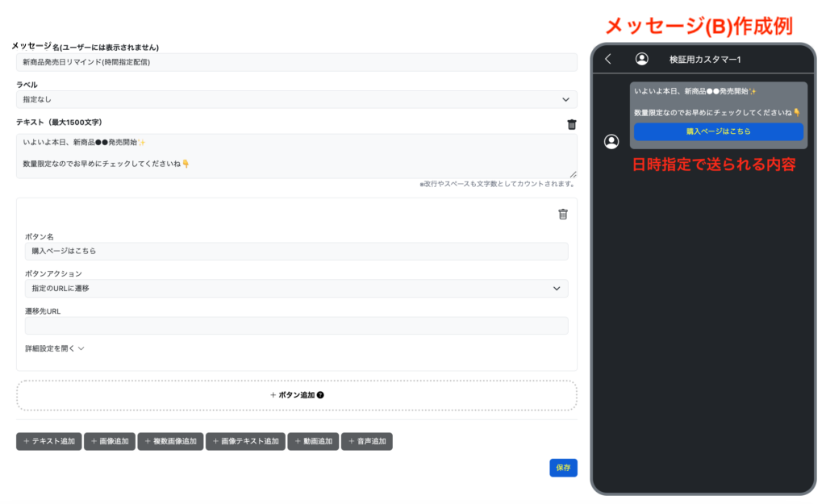Click the help icon beside ボタン追加
Image resolution: width=826 pixels, height=504 pixels.
click(x=321, y=395)
